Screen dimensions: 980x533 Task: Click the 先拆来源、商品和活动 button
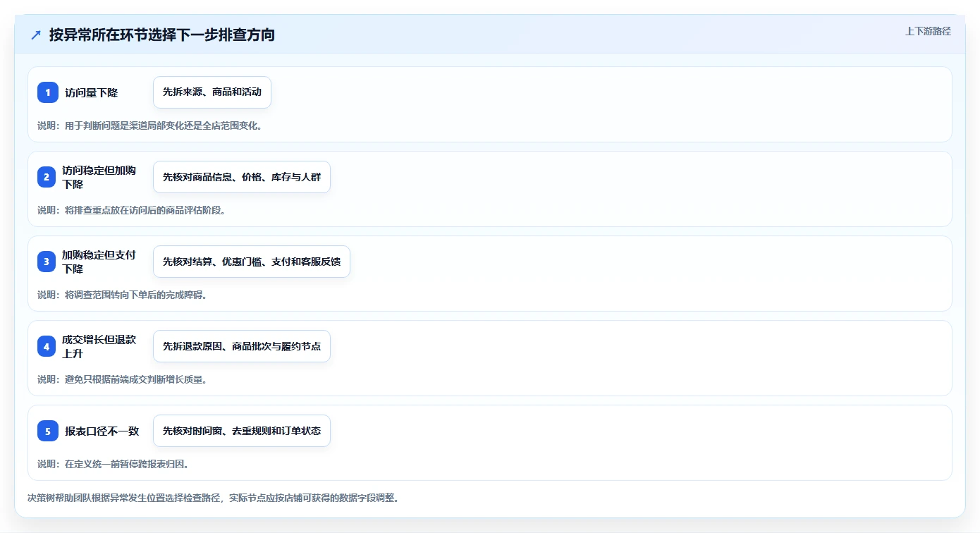(x=212, y=92)
